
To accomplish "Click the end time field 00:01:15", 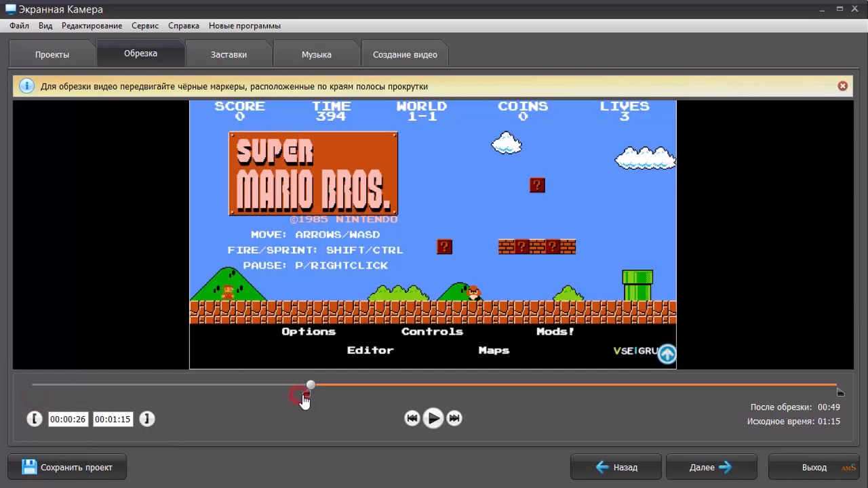I will tap(112, 420).
